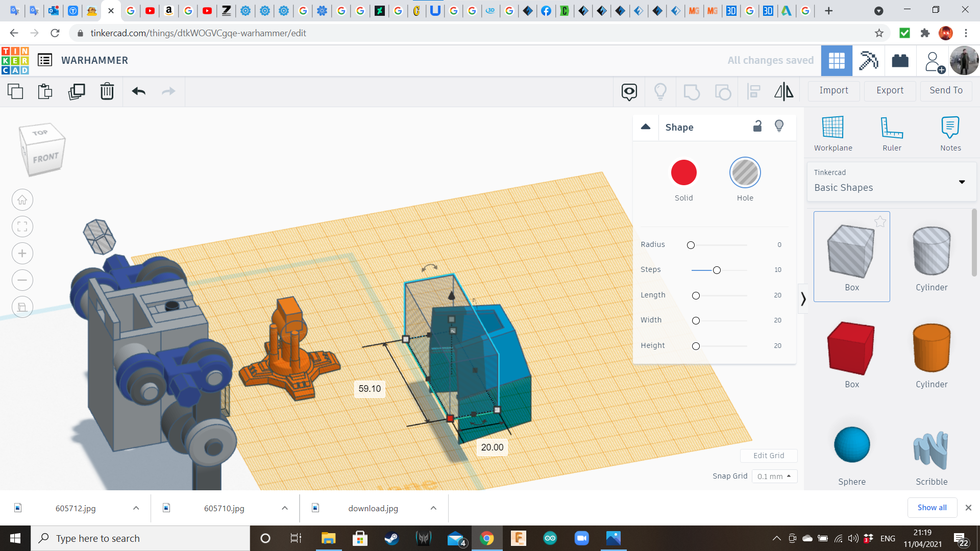The image size is (980, 551).
Task: Drag the Steps slider control
Action: tap(716, 269)
